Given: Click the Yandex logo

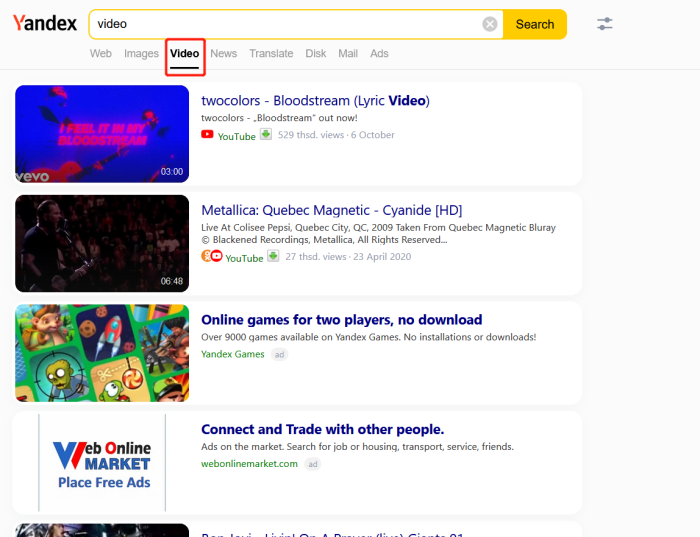Looking at the screenshot, I should tap(45, 24).
